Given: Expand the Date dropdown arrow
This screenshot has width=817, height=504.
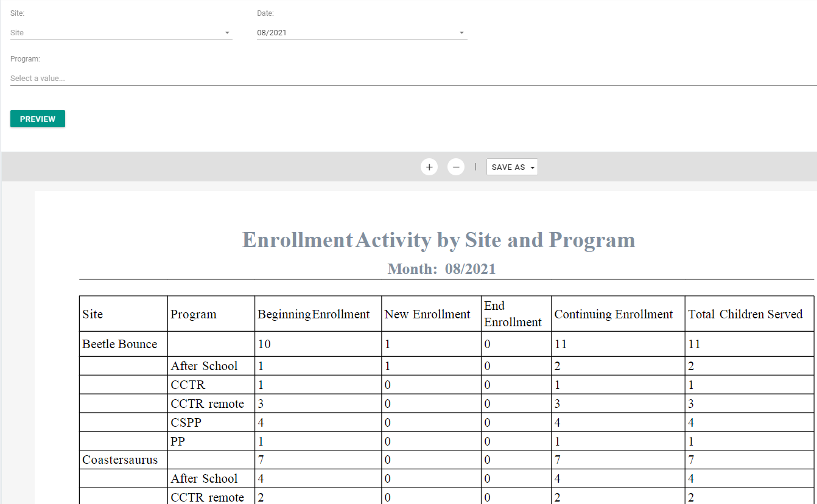Looking at the screenshot, I should (461, 33).
